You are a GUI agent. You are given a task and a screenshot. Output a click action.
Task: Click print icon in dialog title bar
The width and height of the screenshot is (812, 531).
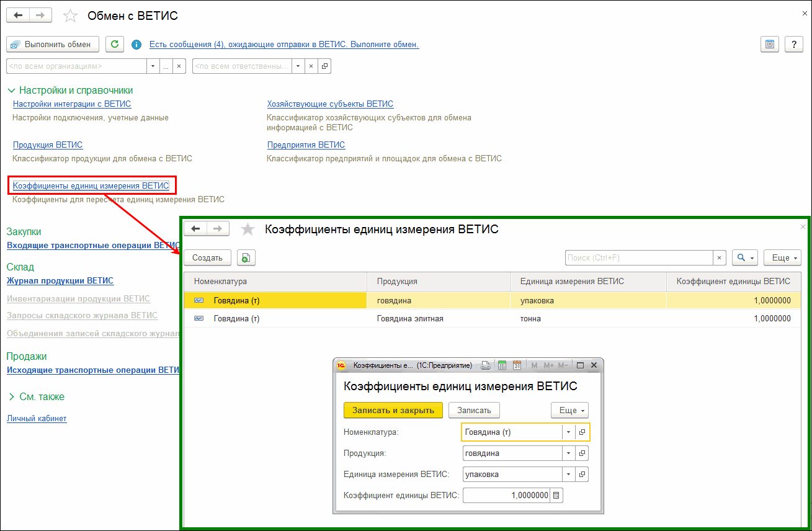[x=486, y=365]
